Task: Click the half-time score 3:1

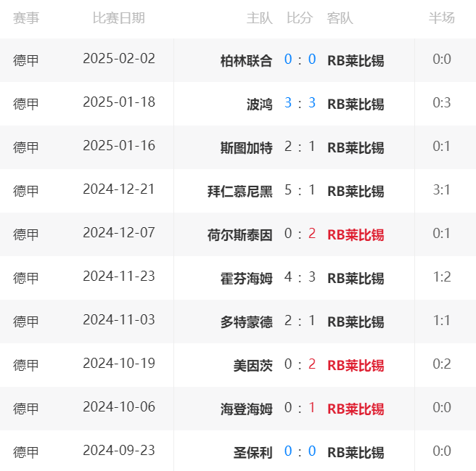Action: coord(442,190)
